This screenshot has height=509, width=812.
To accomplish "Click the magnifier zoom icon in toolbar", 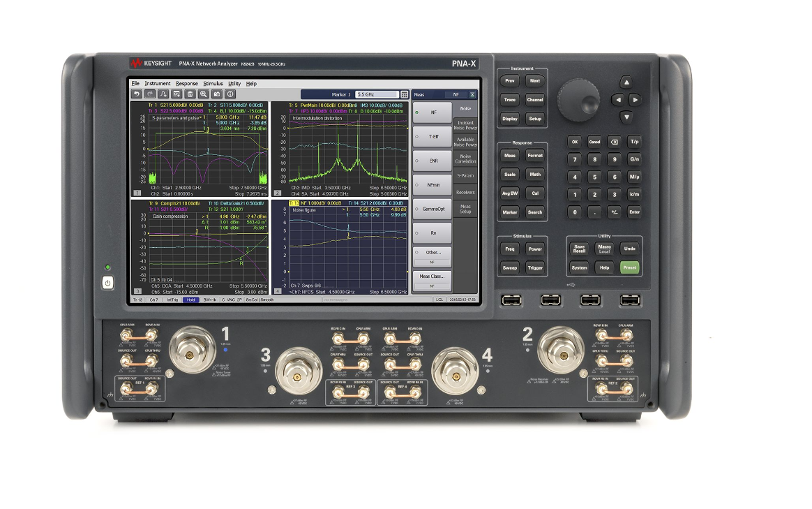I will pos(203,94).
